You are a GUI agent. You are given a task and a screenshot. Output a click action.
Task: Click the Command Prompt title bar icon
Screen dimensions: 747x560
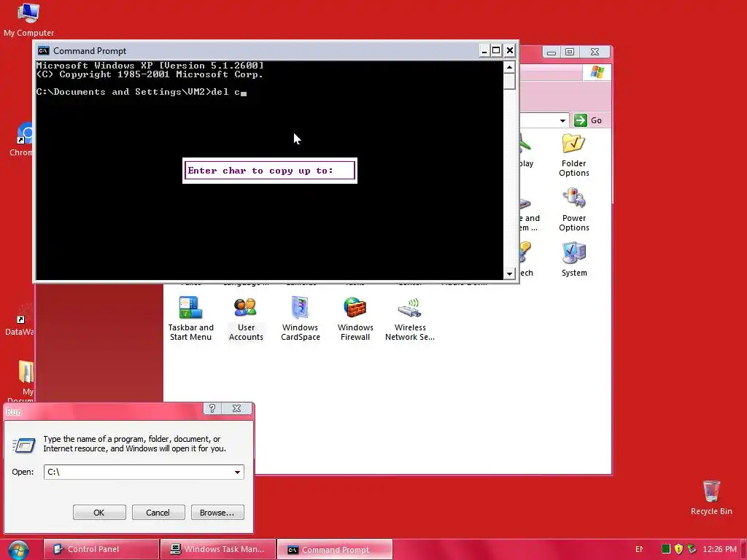[43, 50]
